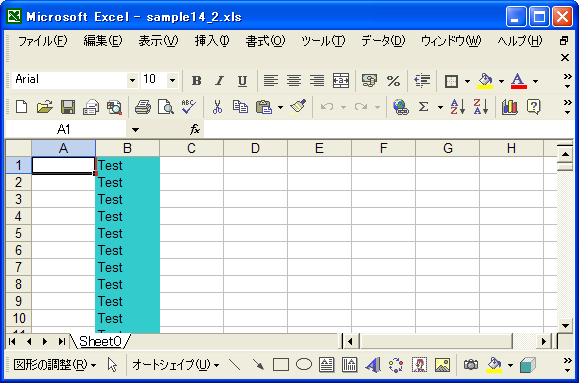
Task: Open the Chart Wizard
Action: 510,107
